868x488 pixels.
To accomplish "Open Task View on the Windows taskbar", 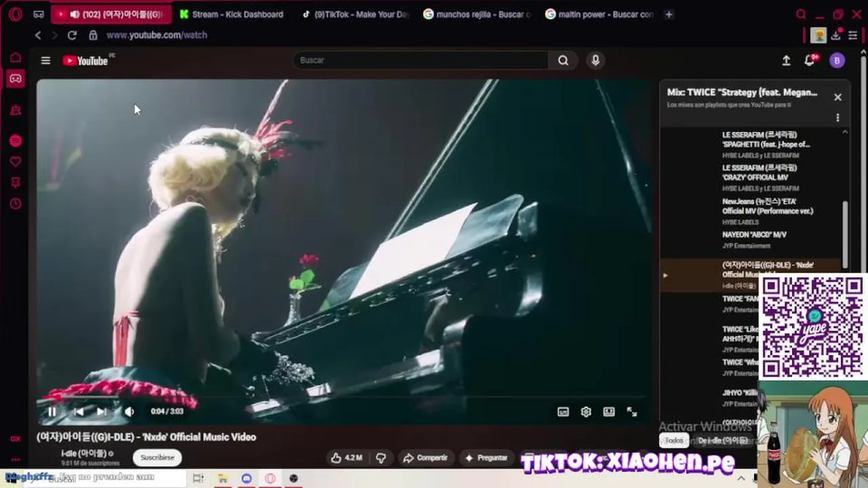I will [198, 479].
